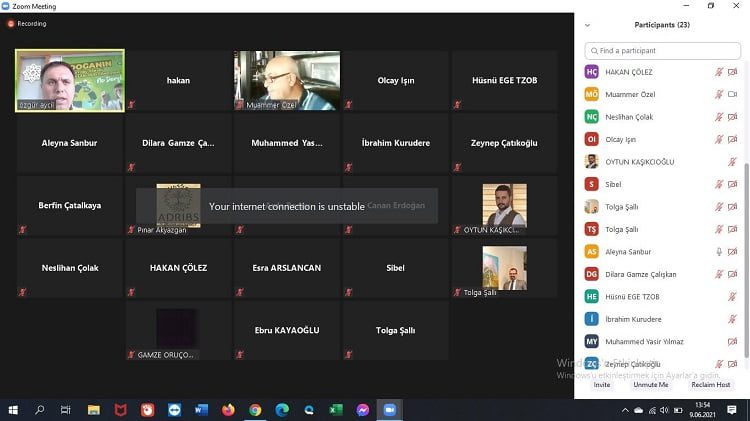
Task: Toggle Neslihan Çolak's camera-off icon
Action: tap(732, 117)
